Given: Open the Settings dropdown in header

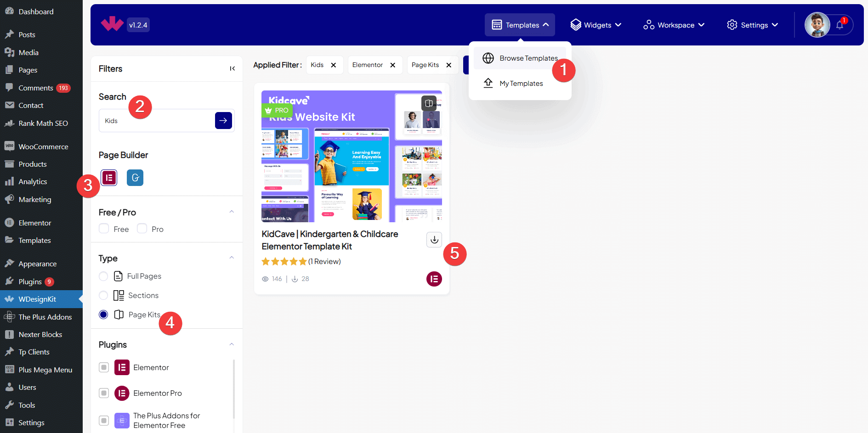Looking at the screenshot, I should coord(752,25).
